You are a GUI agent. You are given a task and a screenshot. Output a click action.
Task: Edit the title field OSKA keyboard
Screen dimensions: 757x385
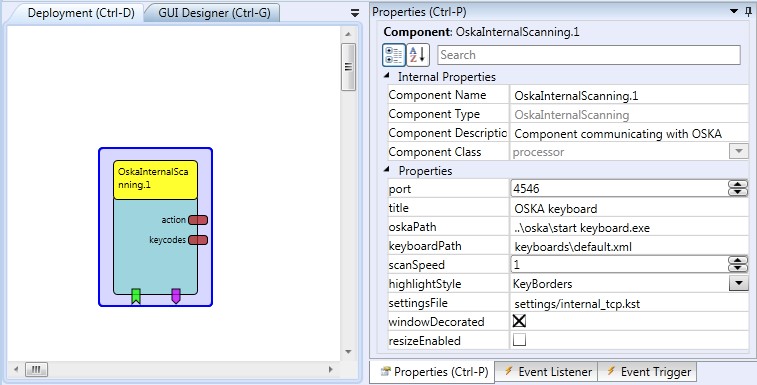629,209
